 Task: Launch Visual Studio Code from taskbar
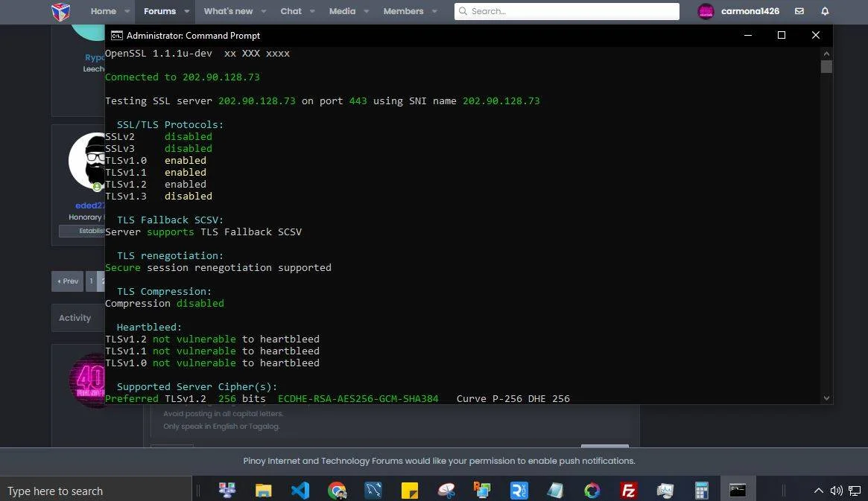tap(300, 490)
